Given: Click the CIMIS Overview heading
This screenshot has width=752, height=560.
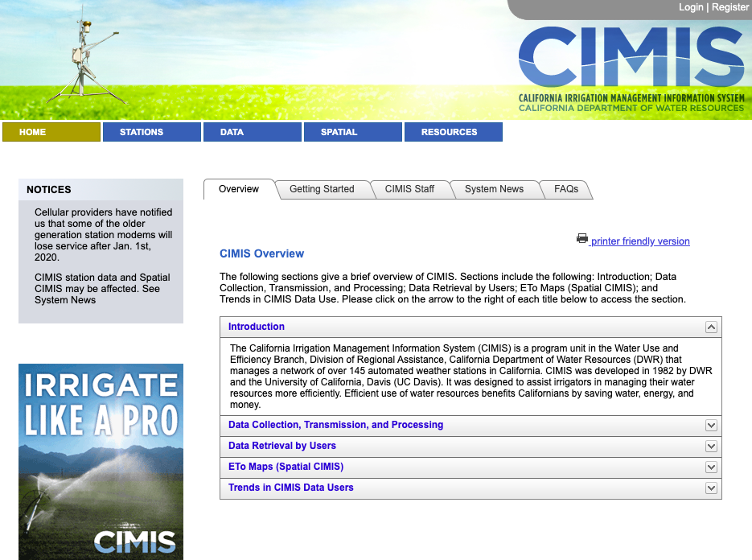Looking at the screenshot, I should tap(262, 253).
